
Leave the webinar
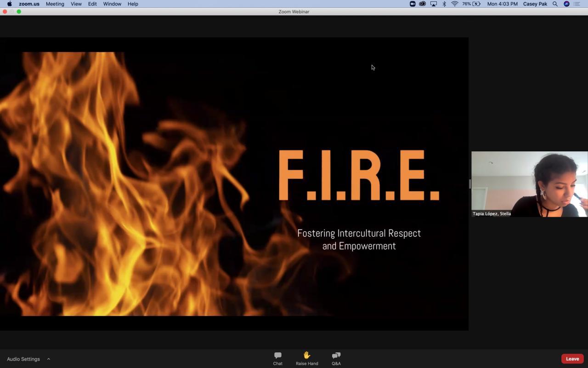click(x=572, y=359)
